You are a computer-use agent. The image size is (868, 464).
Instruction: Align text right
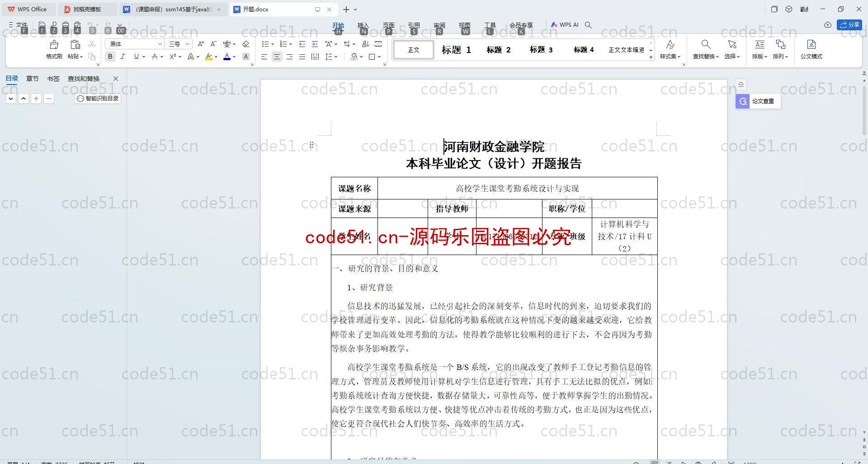pyautogui.click(x=289, y=57)
